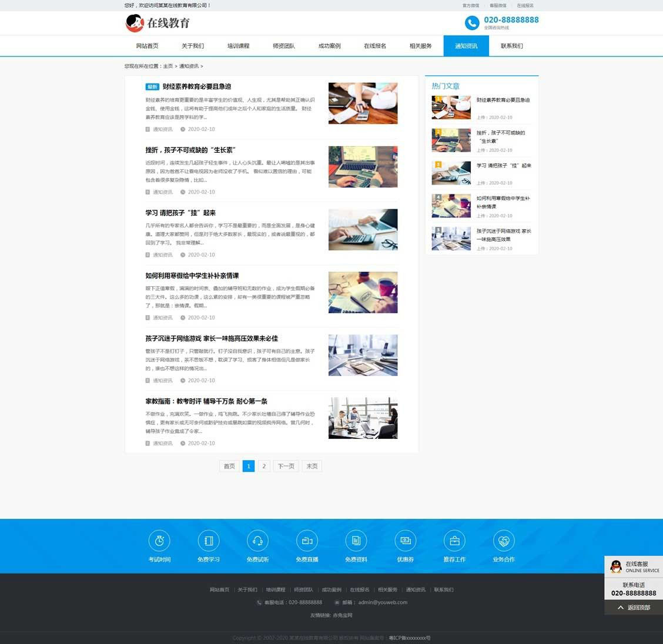Viewport: 663px width, 644px height.
Task: Go to 联系我们 in the navigation bar
Action: [511, 46]
